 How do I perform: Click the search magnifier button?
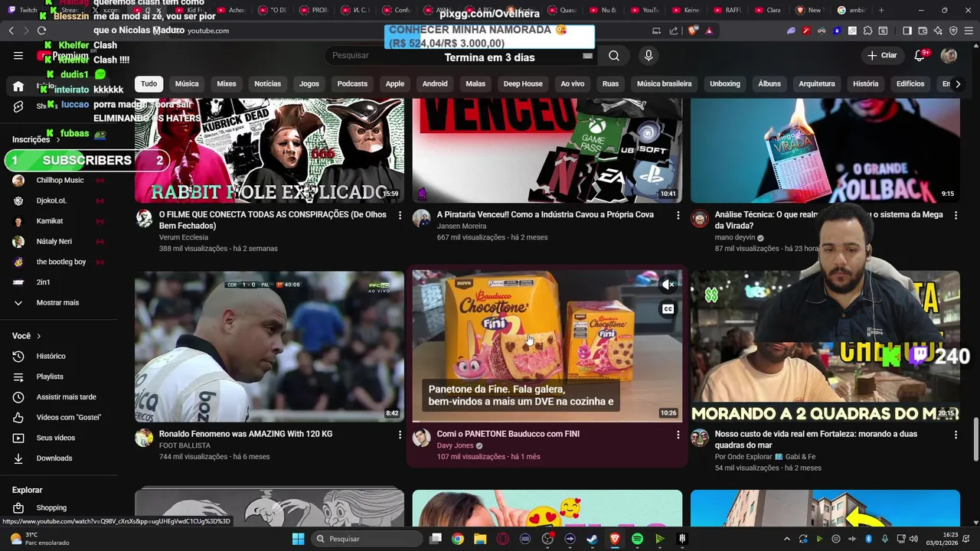(614, 56)
